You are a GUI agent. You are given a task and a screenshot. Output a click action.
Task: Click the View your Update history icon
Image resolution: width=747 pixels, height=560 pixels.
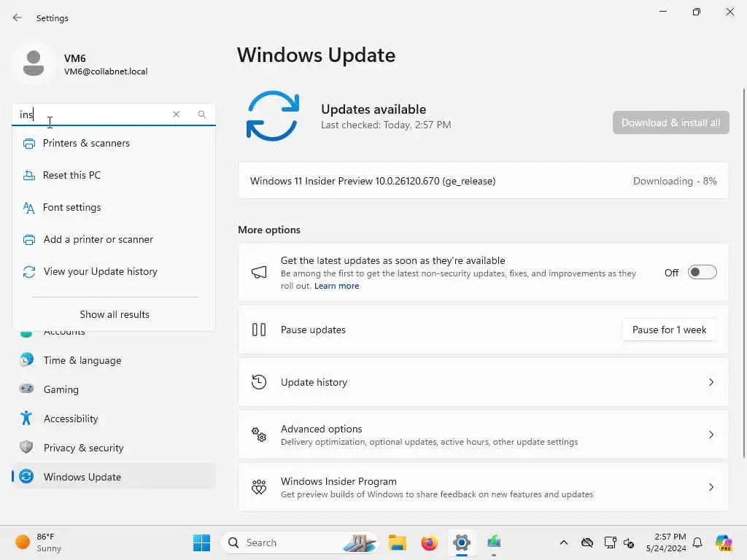29,272
